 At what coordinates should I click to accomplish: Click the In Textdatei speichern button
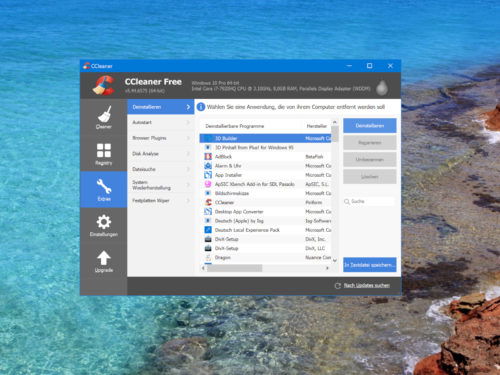370,265
